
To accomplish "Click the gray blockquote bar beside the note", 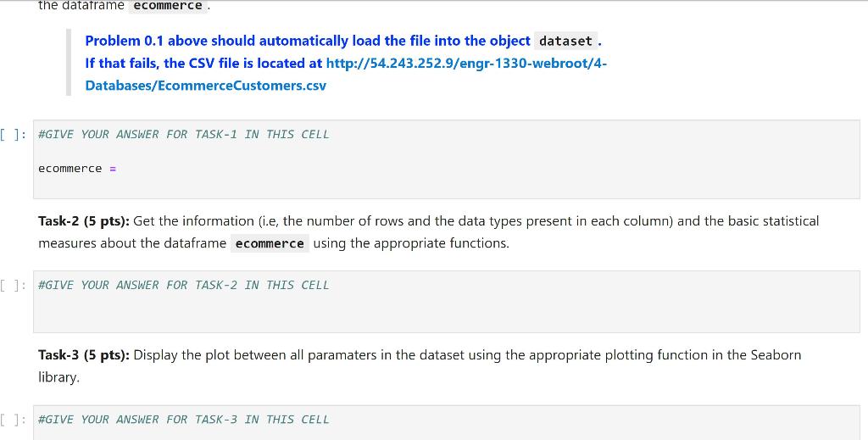I will pos(69,63).
